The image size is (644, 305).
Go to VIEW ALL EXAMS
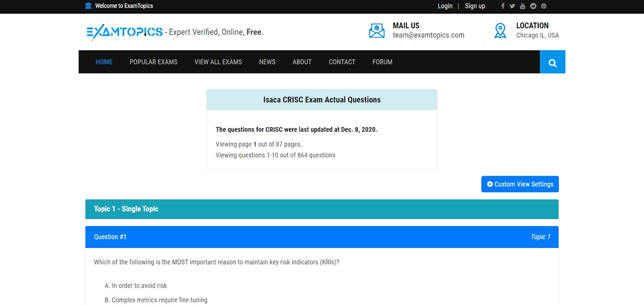[218, 62]
